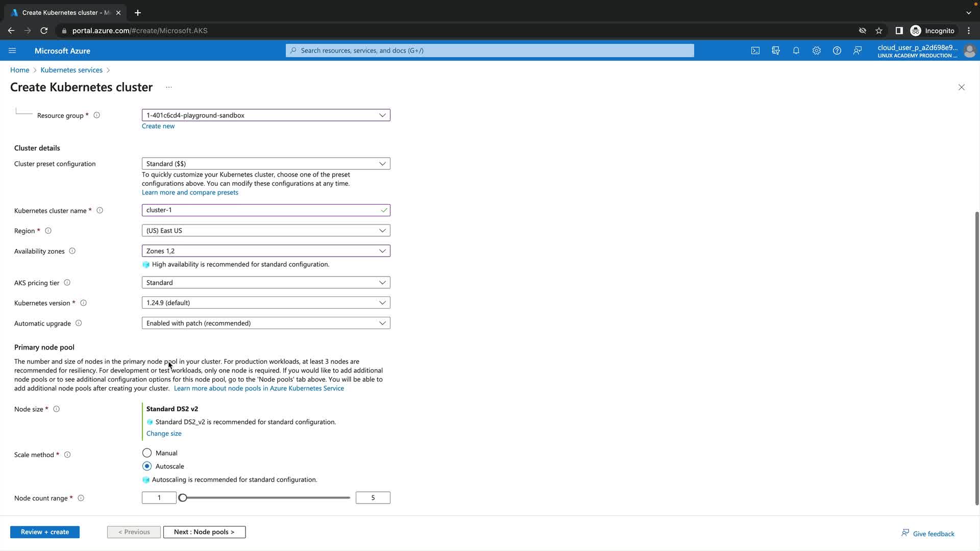The height and width of the screenshot is (551, 980).
Task: Select the Autoscale radio button
Action: [x=147, y=466]
